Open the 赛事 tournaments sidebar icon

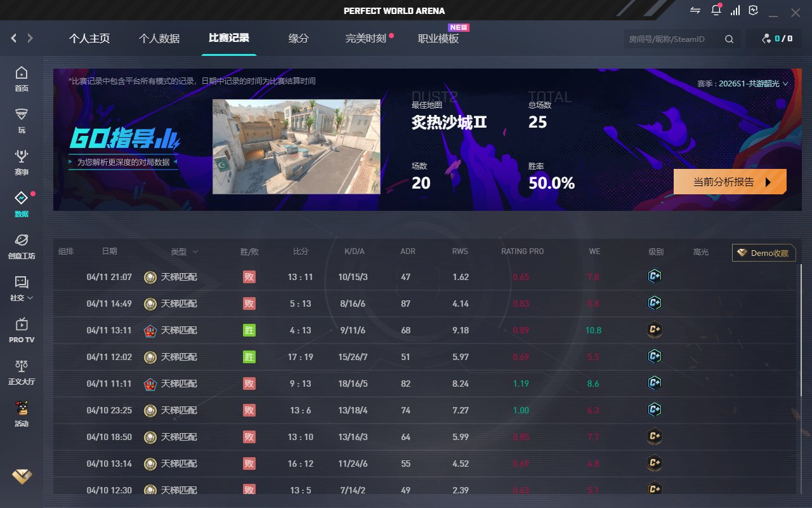coord(22,162)
